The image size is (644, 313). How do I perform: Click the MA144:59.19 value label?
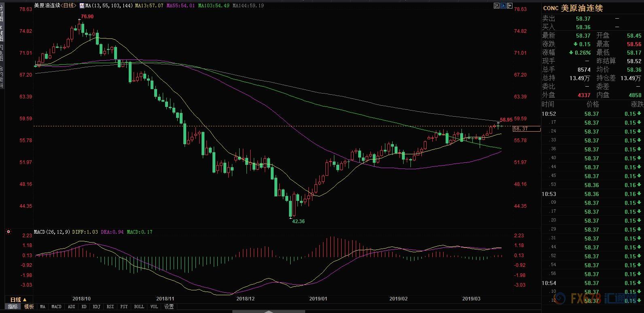tap(248, 6)
